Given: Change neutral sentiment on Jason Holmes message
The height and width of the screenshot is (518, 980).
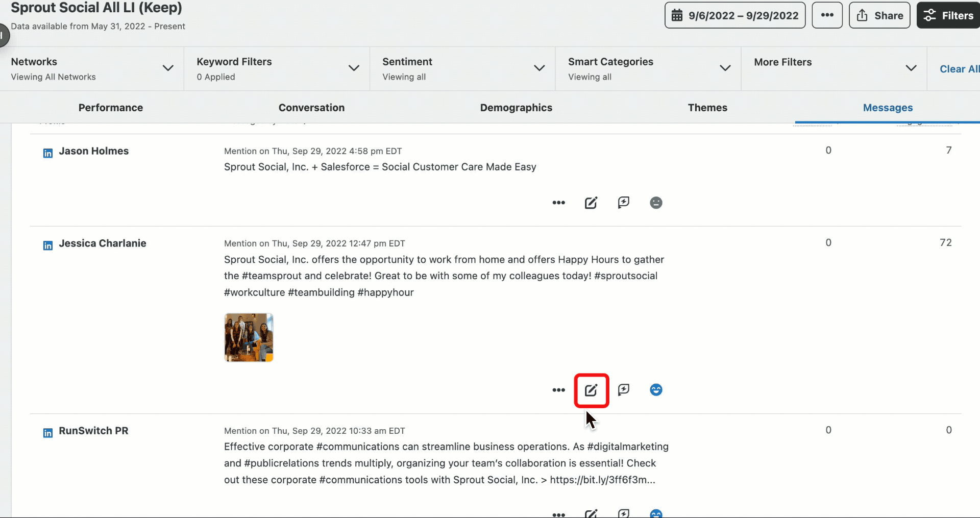Looking at the screenshot, I should [x=656, y=203].
